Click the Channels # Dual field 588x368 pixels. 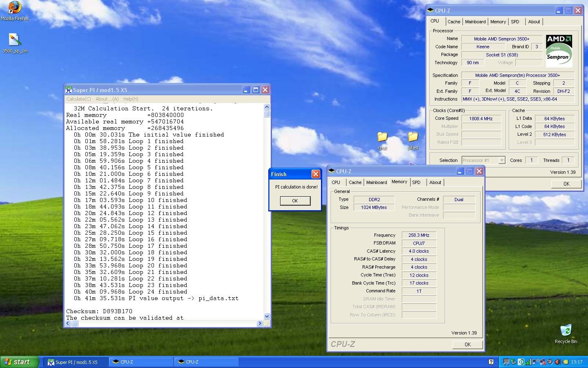[x=459, y=200]
